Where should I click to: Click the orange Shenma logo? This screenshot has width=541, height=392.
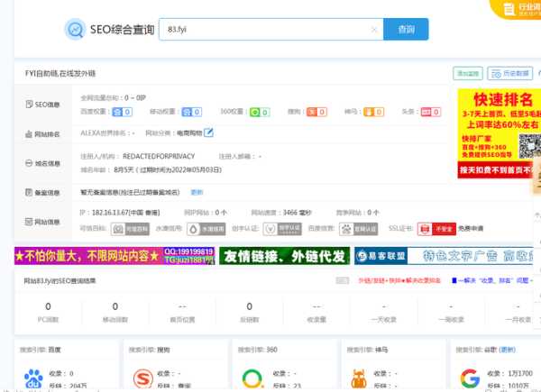359,378
